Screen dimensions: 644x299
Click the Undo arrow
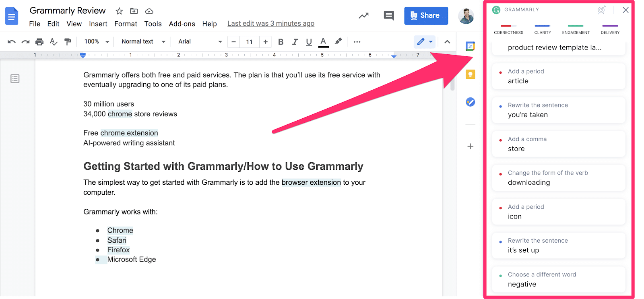pyautogui.click(x=12, y=41)
